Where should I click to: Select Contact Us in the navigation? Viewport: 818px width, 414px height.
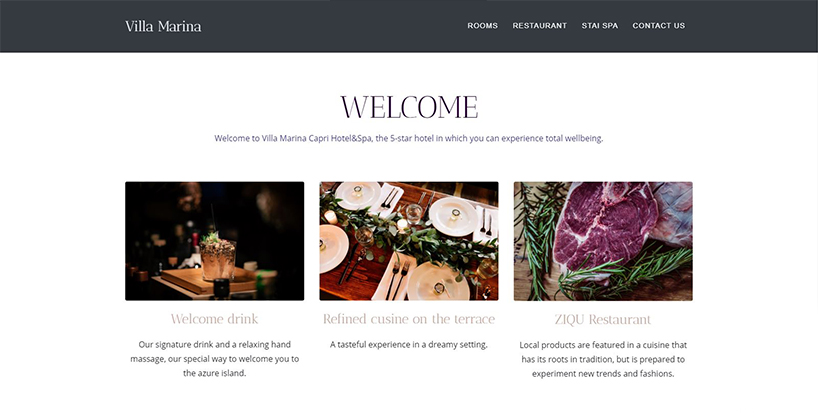point(658,26)
